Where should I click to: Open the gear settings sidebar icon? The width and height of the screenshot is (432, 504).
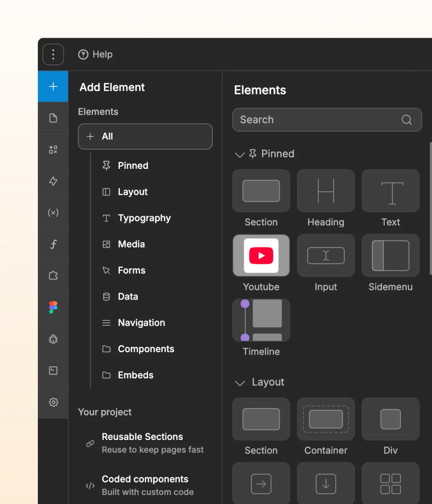point(53,402)
